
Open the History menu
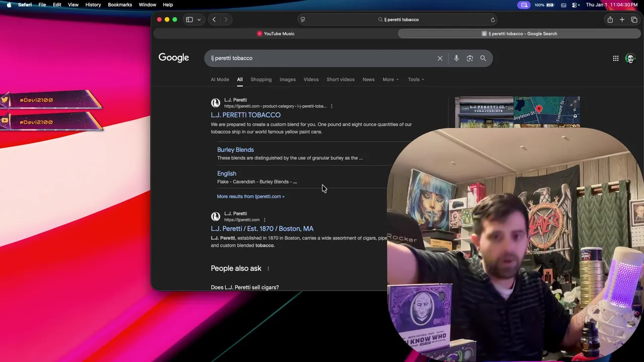93,5
